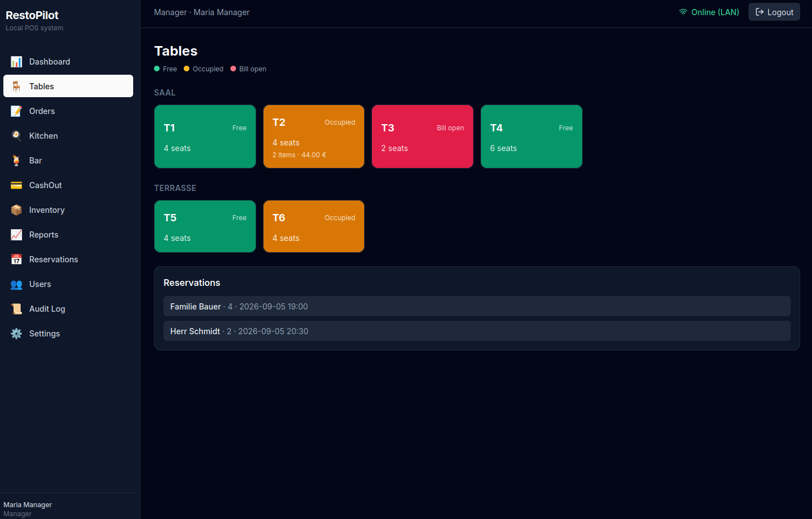812x519 pixels.
Task: Click the RestoPilot logo title
Action: (32, 15)
